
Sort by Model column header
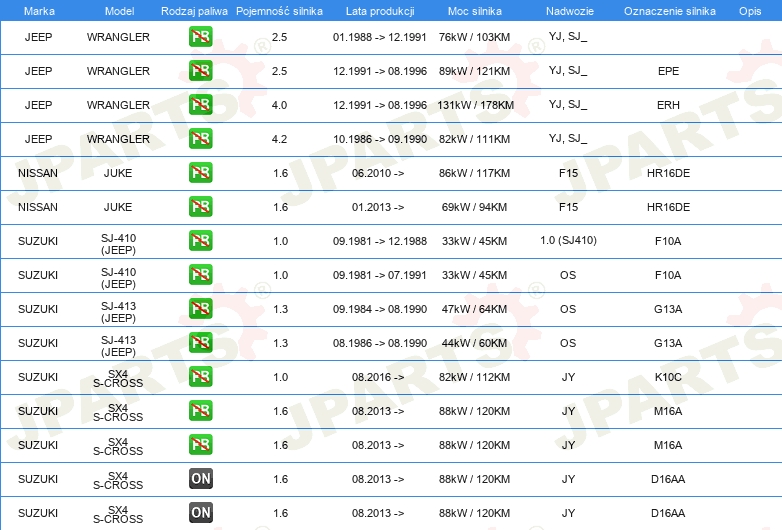pos(119,11)
